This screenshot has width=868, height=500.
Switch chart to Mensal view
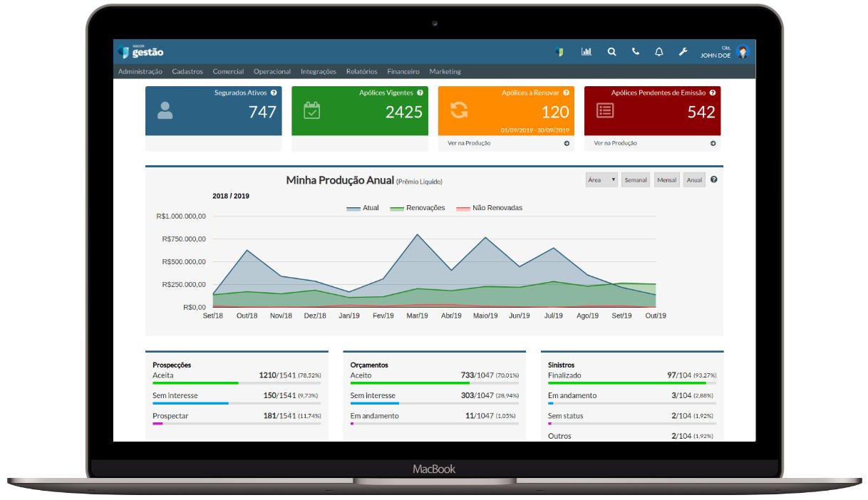(667, 180)
